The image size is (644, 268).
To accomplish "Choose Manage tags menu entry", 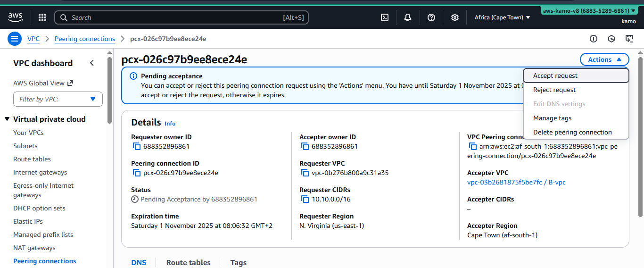I will [576, 118].
